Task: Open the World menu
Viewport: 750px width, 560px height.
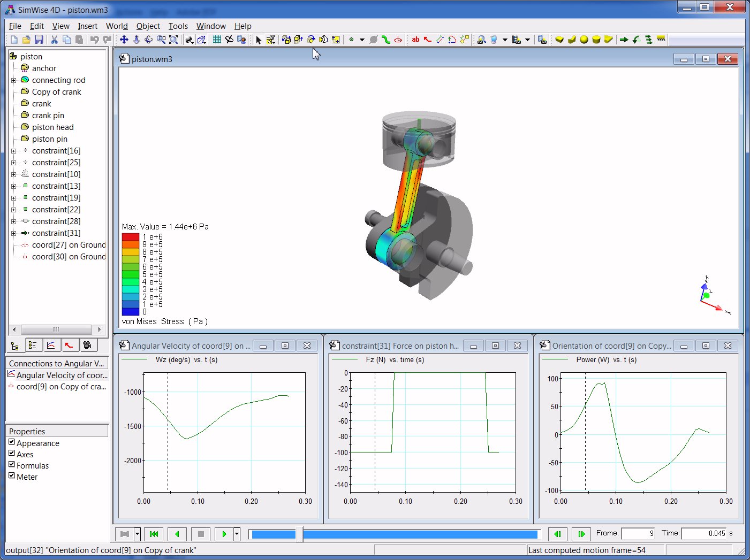Action: (117, 26)
